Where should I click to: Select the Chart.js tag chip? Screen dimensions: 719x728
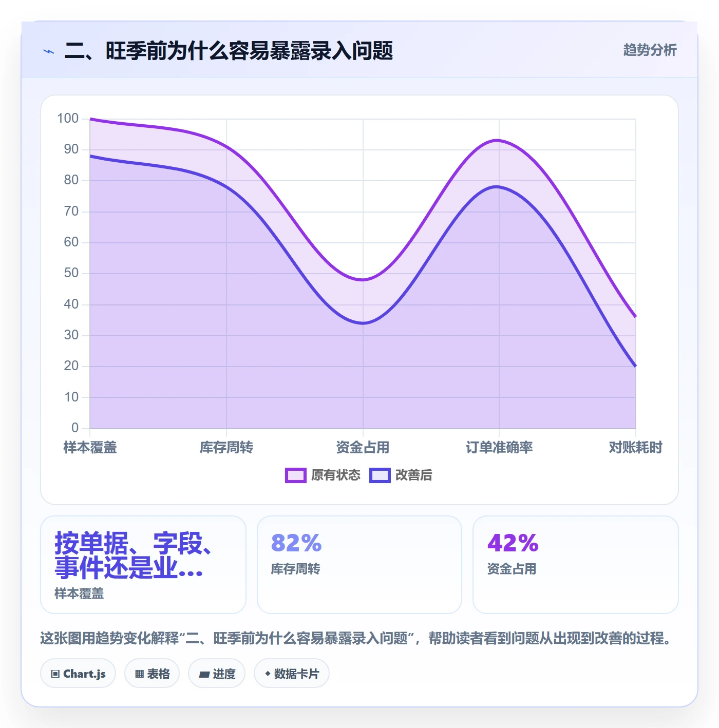tap(78, 674)
